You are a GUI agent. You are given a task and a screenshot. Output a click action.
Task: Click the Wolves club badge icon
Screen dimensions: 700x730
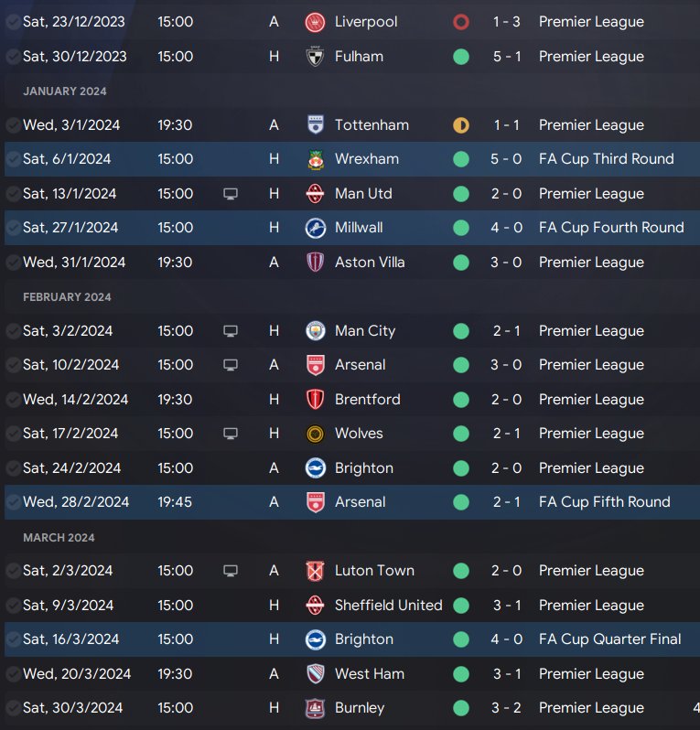316,434
